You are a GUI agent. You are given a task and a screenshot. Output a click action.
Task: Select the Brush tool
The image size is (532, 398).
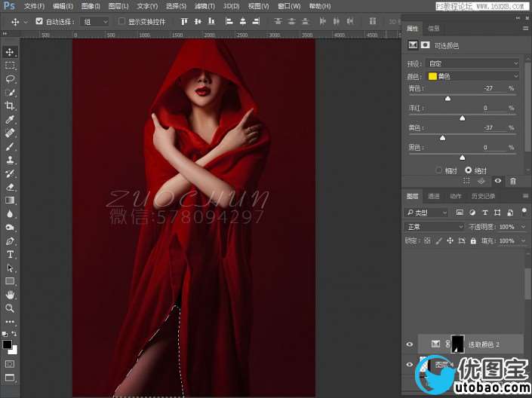pos(10,146)
